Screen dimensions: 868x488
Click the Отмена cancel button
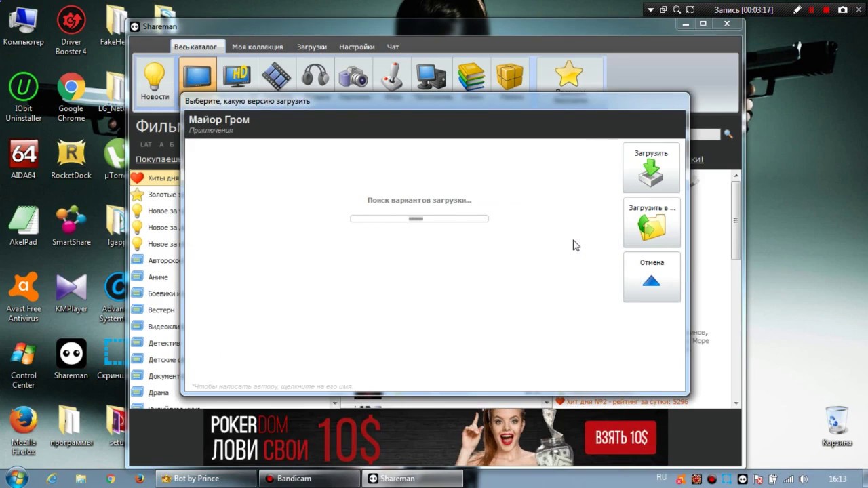click(x=651, y=277)
